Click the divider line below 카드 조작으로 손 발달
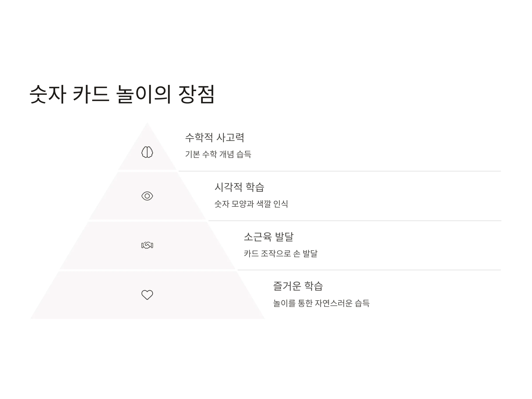 click(369, 270)
